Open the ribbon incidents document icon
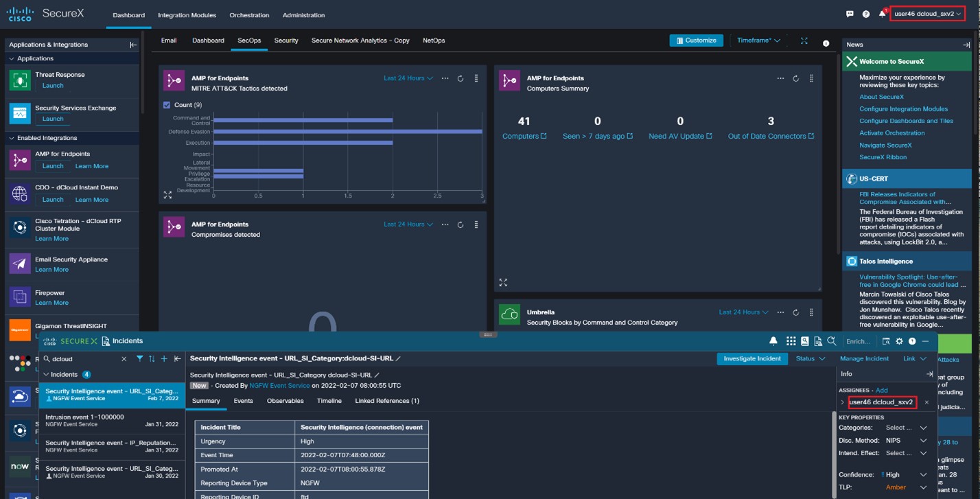Image resolution: width=980 pixels, height=499 pixels. coord(817,340)
